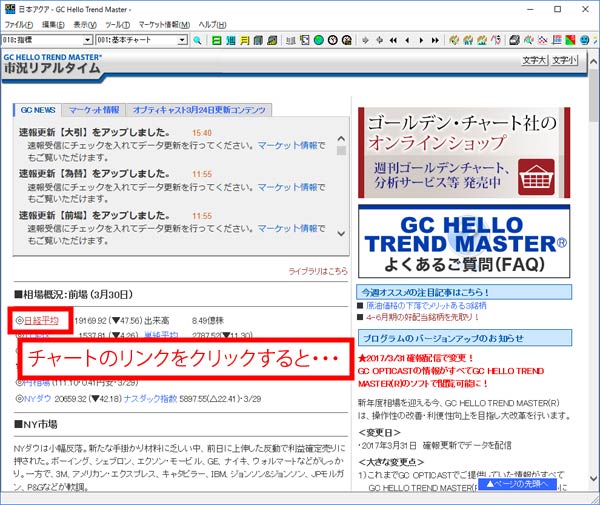
Task: Click the double right arrow fast-forward icon
Action: tap(435, 40)
